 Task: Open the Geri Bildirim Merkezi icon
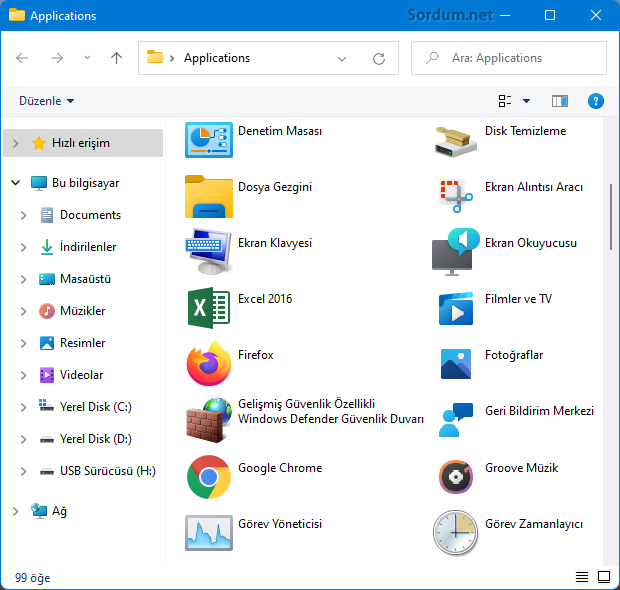point(456,420)
